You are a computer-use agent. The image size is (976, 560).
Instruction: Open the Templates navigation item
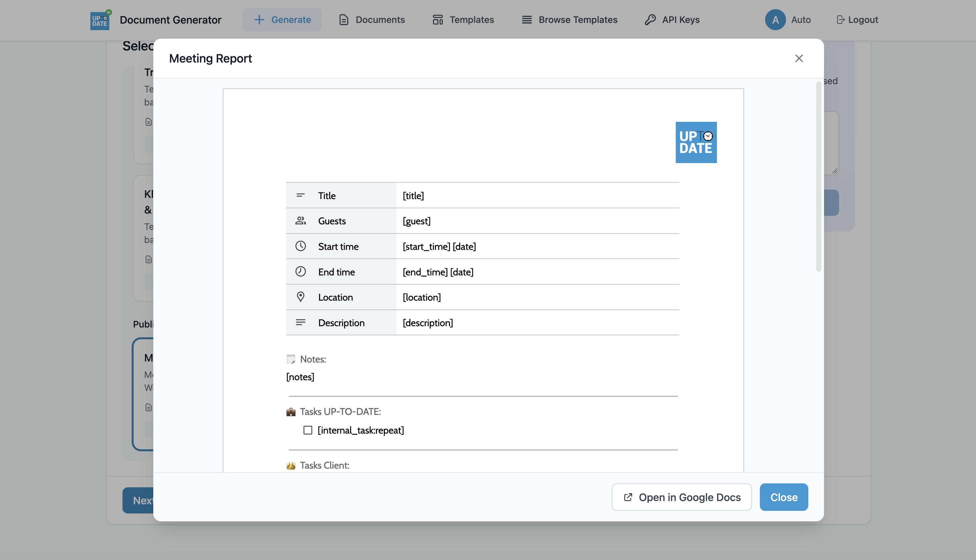463,20
